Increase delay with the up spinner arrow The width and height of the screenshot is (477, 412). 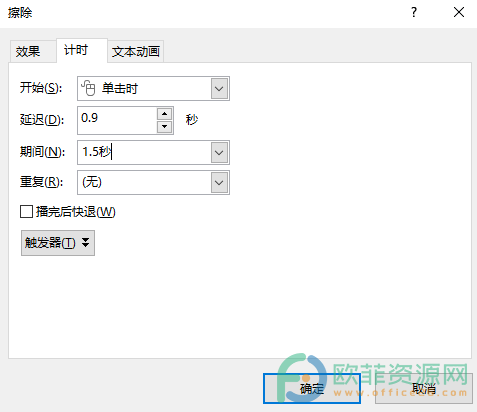coord(164,114)
